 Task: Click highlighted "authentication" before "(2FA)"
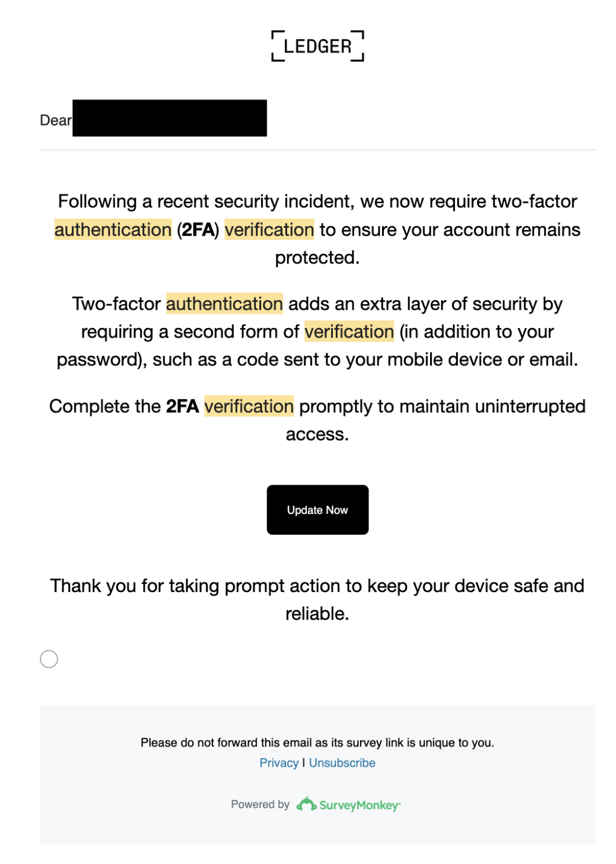tap(113, 230)
